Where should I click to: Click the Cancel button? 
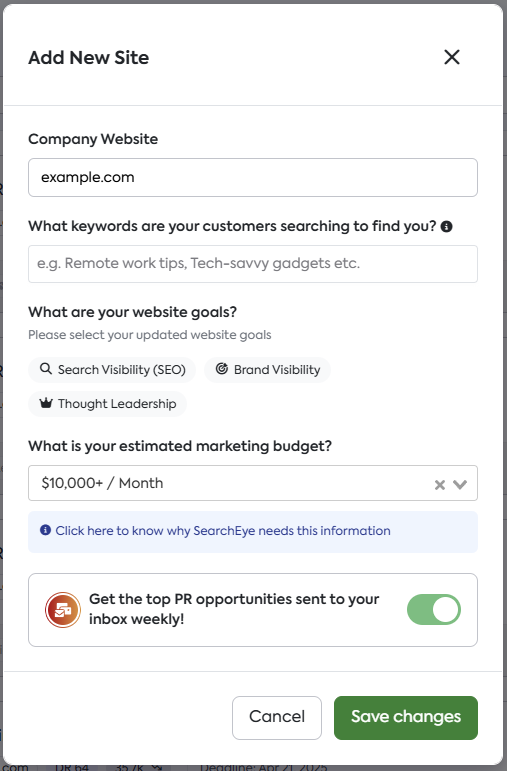click(277, 717)
